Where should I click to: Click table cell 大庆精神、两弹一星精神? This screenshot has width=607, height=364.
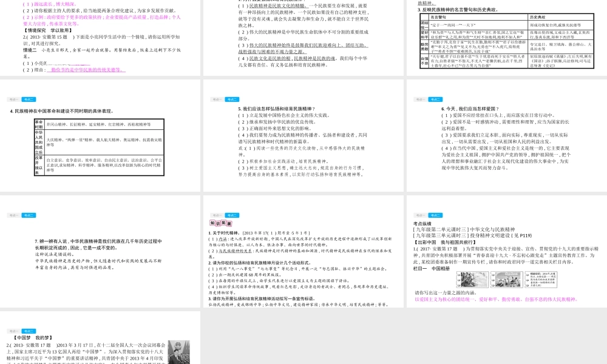coord(104,142)
